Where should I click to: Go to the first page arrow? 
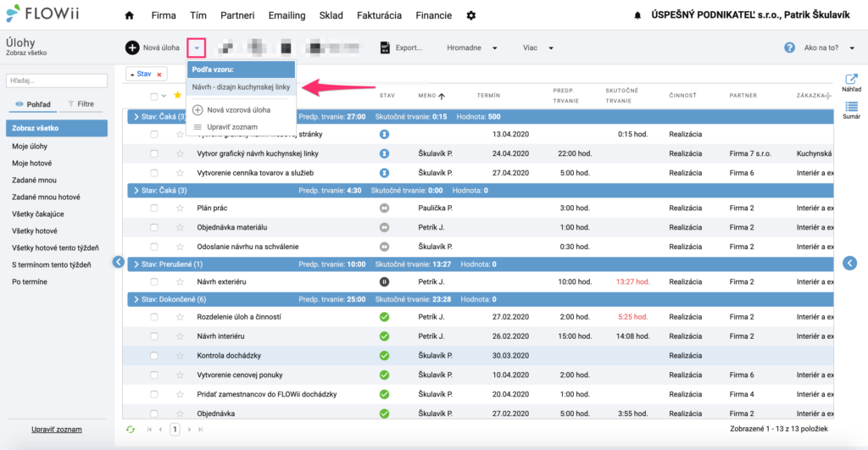[x=149, y=430]
